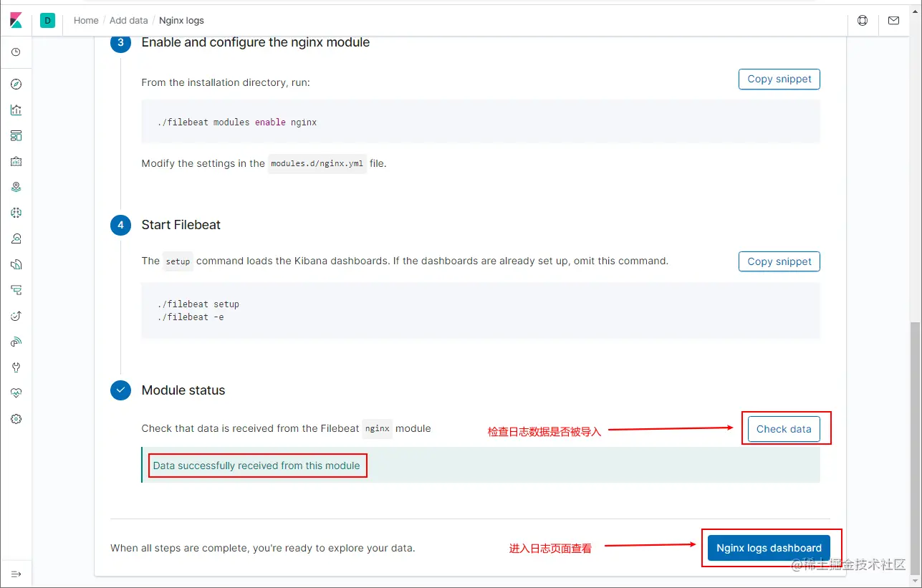This screenshot has width=922, height=588.
Task: Open the help menu icon in header
Action: click(x=863, y=21)
